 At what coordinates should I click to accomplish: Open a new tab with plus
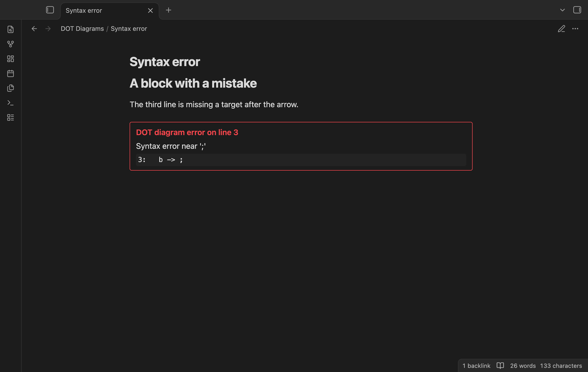point(168,10)
